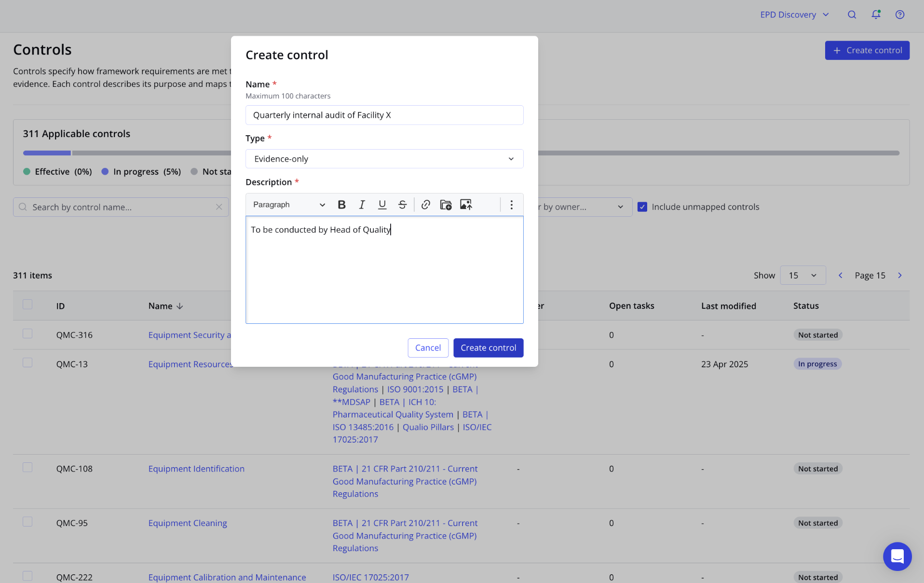The width and height of the screenshot is (924, 583).
Task: Open the notifications bell
Action: point(876,14)
